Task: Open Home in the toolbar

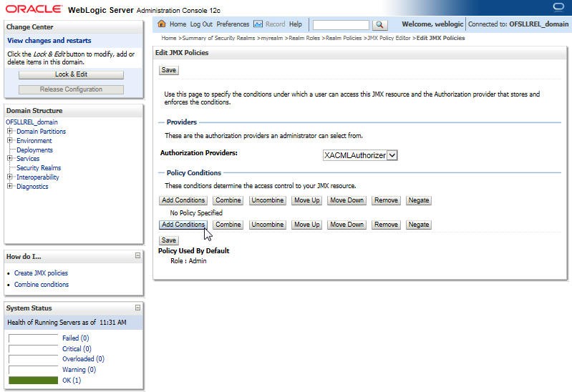Action: (x=178, y=24)
